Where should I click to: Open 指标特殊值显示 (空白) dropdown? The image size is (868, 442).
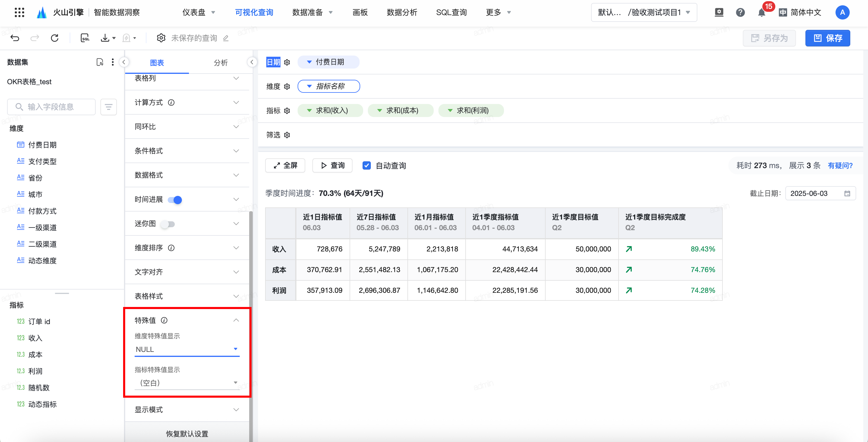[187, 383]
